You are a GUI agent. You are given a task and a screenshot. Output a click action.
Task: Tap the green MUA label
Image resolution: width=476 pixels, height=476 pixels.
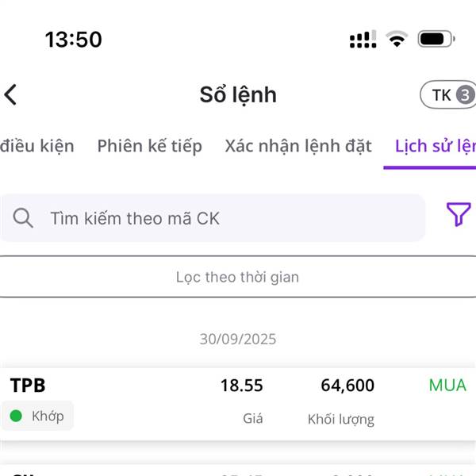[x=447, y=386]
